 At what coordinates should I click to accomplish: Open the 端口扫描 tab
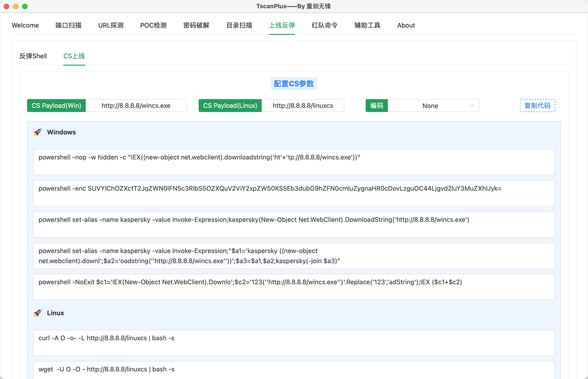[68, 25]
